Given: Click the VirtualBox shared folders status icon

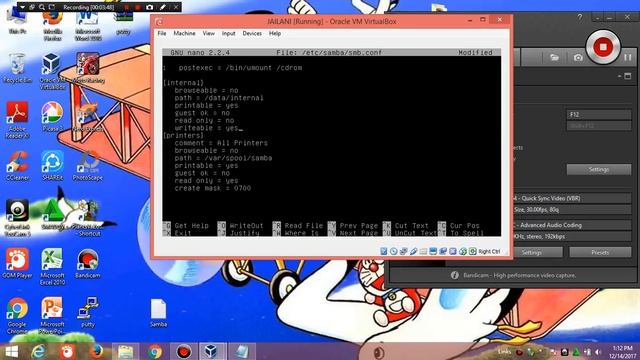Looking at the screenshot, I should (x=423, y=251).
